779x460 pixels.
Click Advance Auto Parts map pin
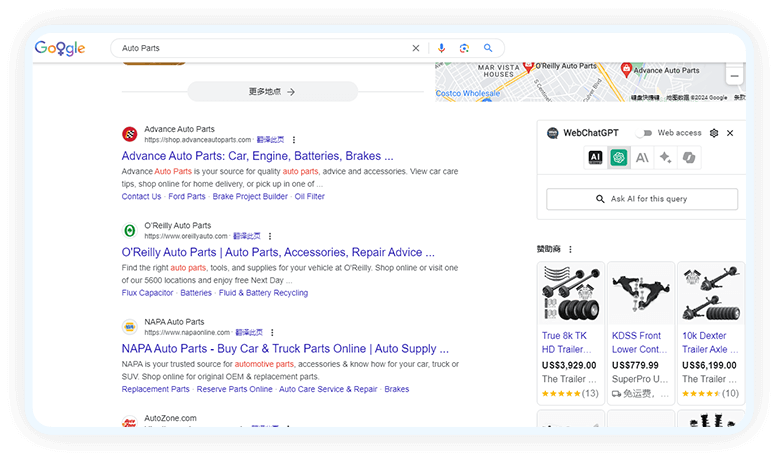[626, 70]
